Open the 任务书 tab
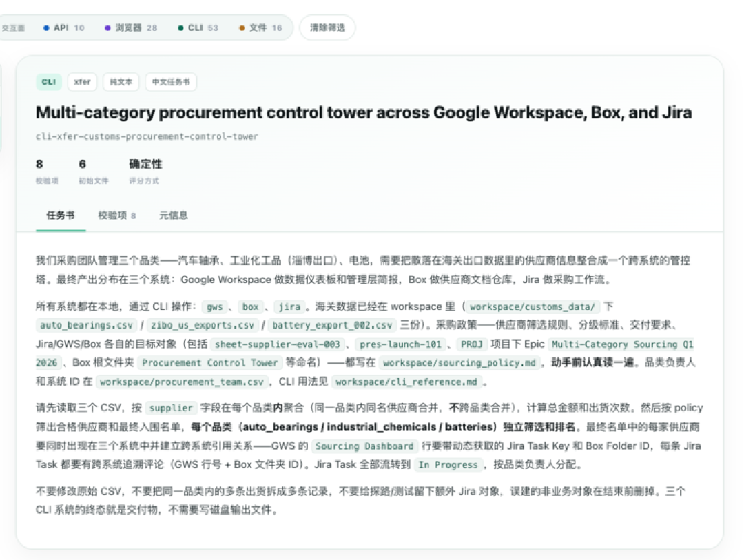The image size is (744, 560). coord(61,216)
